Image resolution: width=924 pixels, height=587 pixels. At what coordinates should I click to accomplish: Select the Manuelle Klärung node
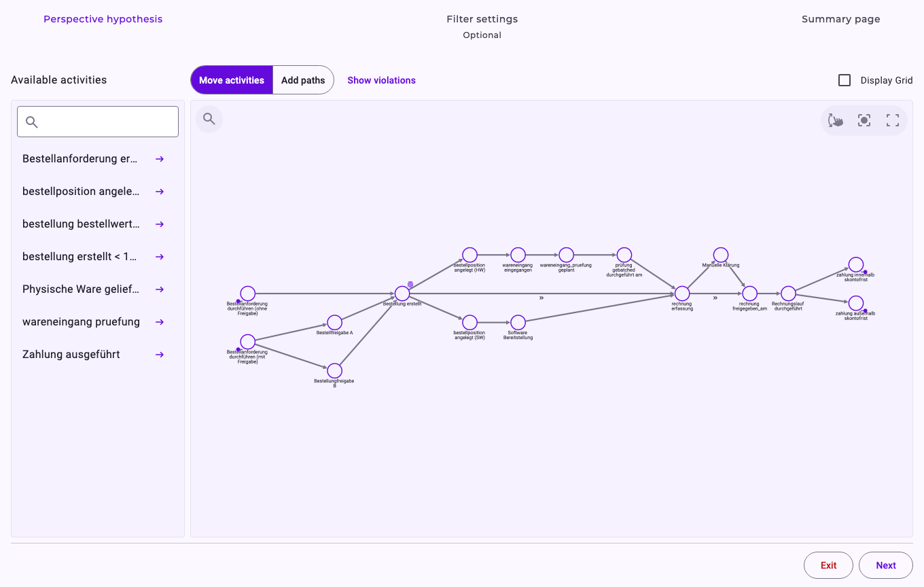(721, 255)
